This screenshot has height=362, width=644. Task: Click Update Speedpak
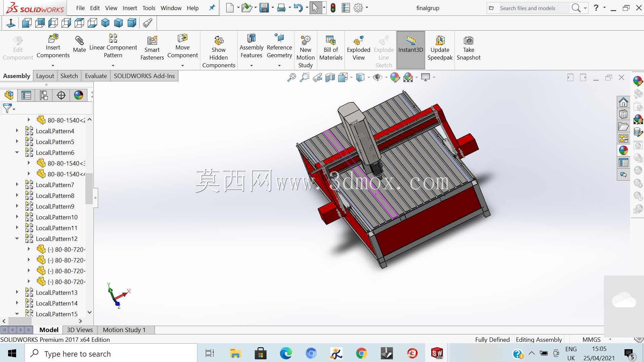tap(440, 48)
